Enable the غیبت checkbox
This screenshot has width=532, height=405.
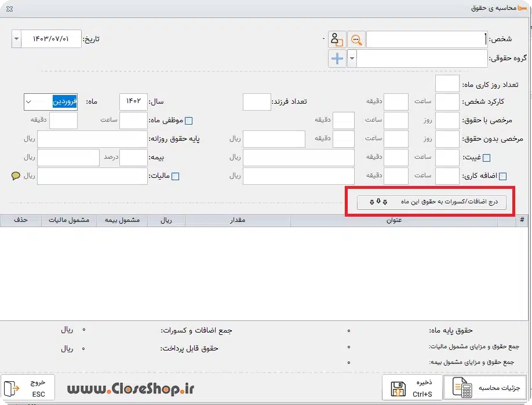(x=487, y=158)
